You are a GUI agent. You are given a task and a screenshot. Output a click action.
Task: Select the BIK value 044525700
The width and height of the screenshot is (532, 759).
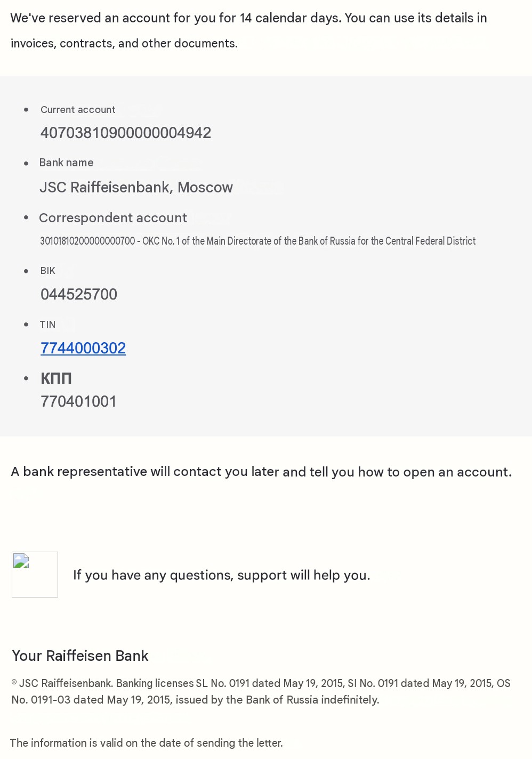tap(79, 294)
